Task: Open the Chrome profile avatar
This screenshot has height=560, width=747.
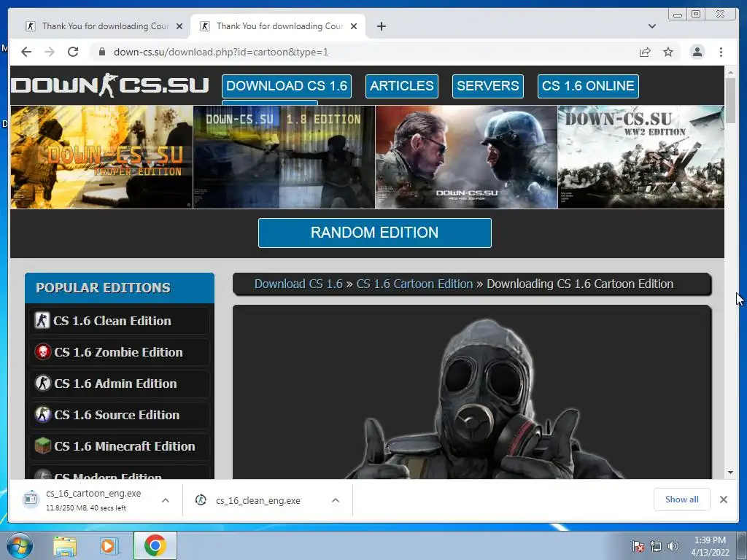Action: coord(697,52)
